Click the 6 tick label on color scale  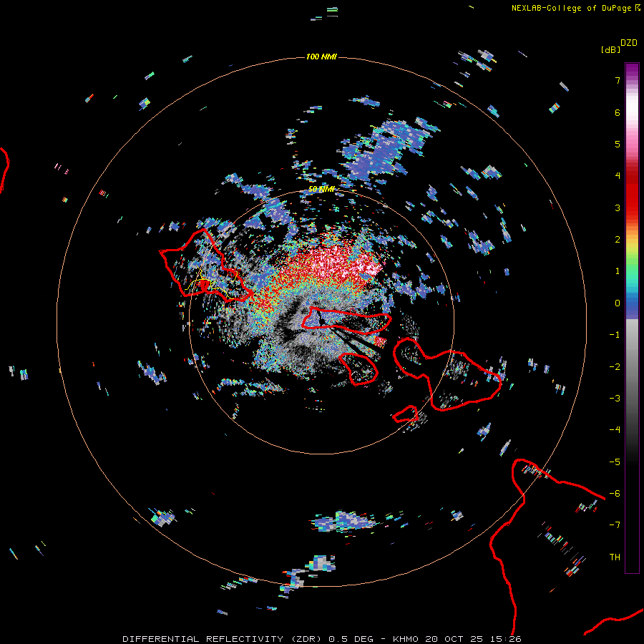click(x=618, y=112)
